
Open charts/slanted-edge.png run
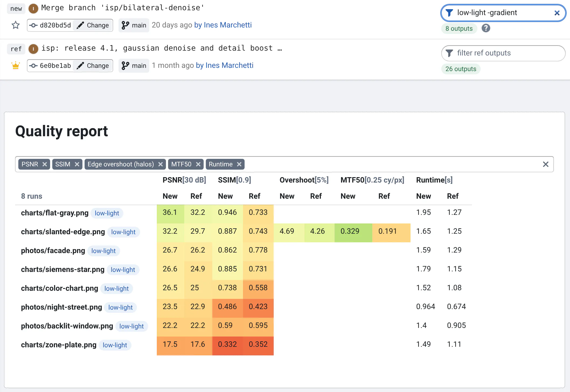click(x=63, y=232)
